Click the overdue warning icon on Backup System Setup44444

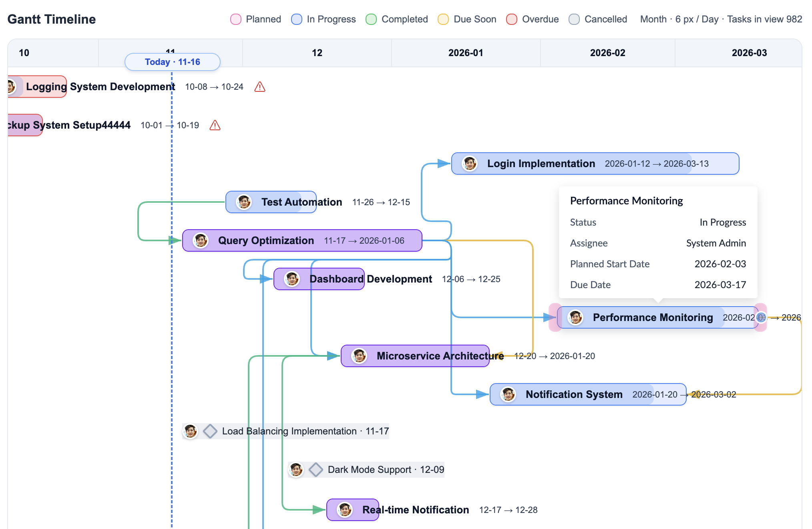[x=215, y=125]
